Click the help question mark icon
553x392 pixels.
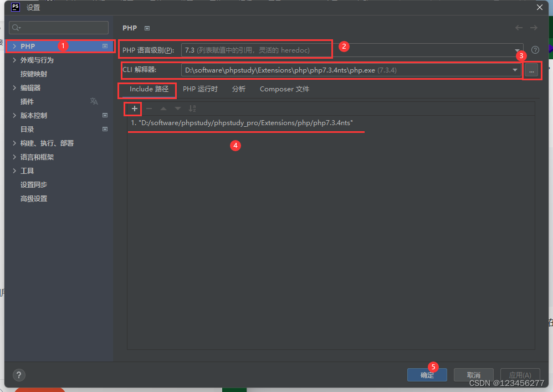535,49
